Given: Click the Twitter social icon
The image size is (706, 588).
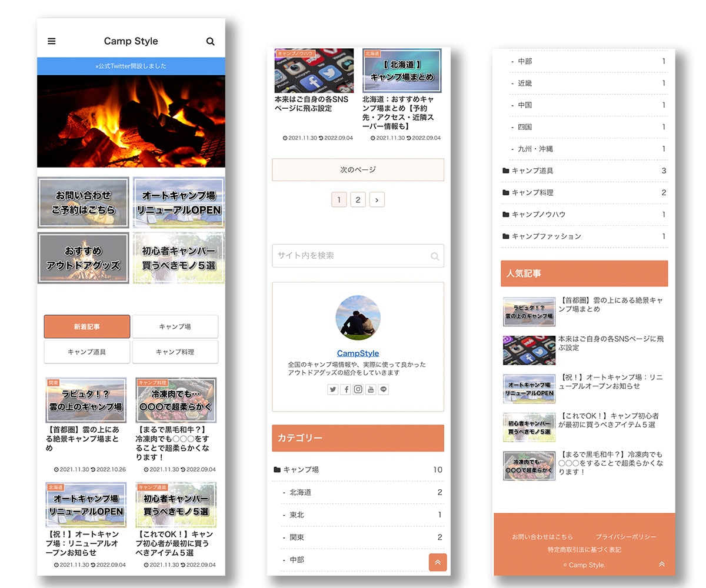Looking at the screenshot, I should coord(333,389).
